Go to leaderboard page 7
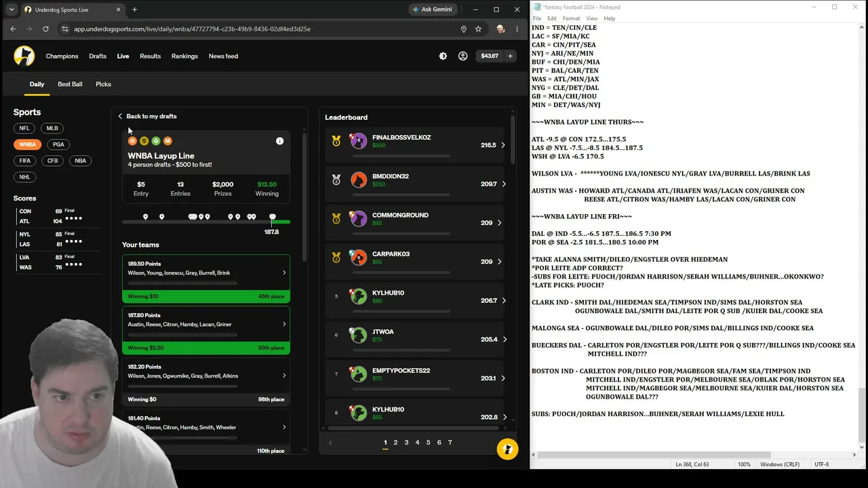The height and width of the screenshot is (488, 868). pyautogui.click(x=450, y=443)
